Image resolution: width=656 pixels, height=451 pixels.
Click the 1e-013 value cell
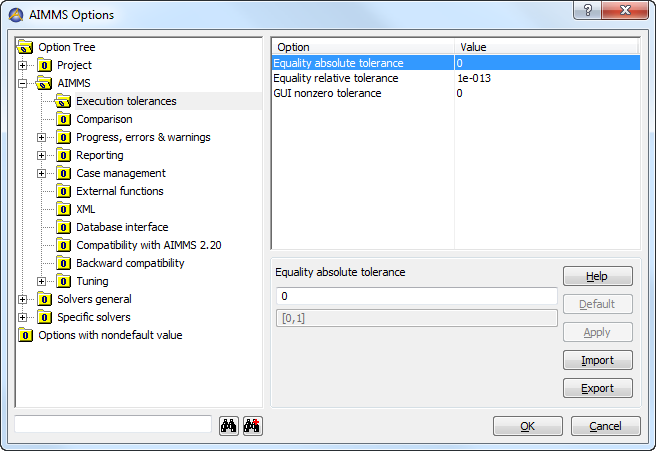tap(474, 78)
